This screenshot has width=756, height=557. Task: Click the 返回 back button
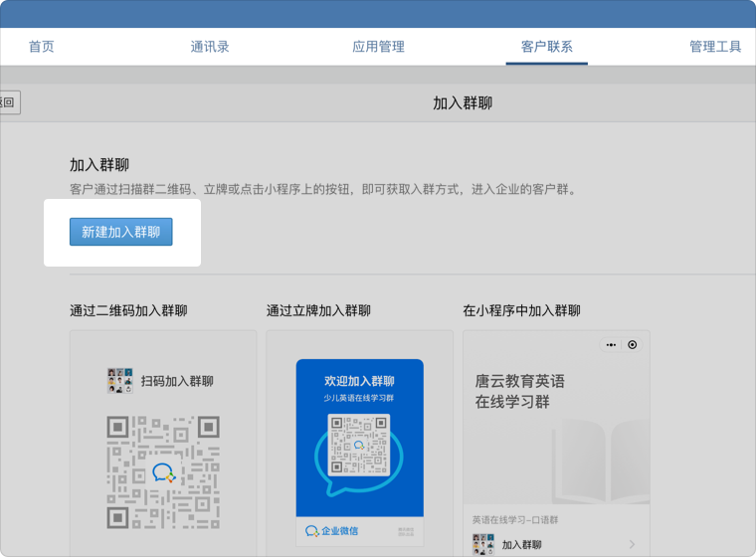10,102
